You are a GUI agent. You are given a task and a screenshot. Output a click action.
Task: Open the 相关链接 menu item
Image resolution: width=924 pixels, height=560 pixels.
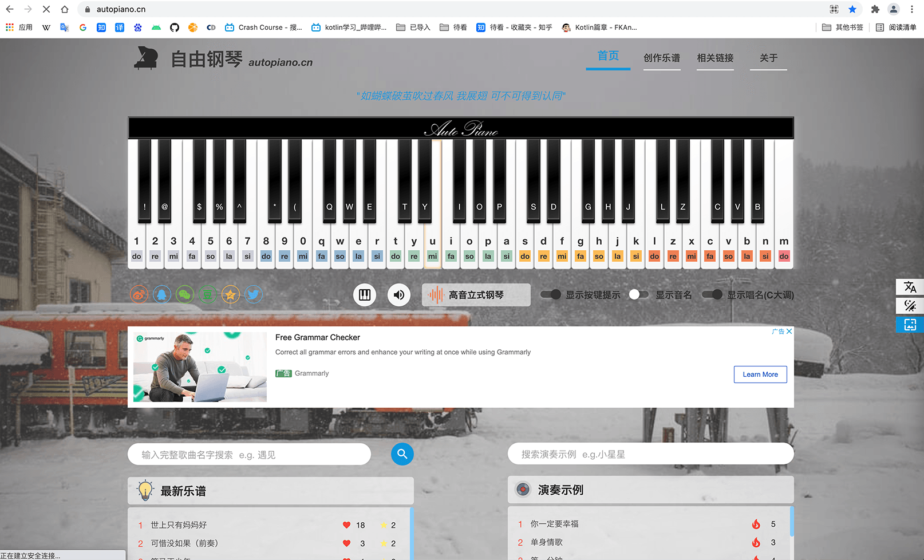[715, 58]
